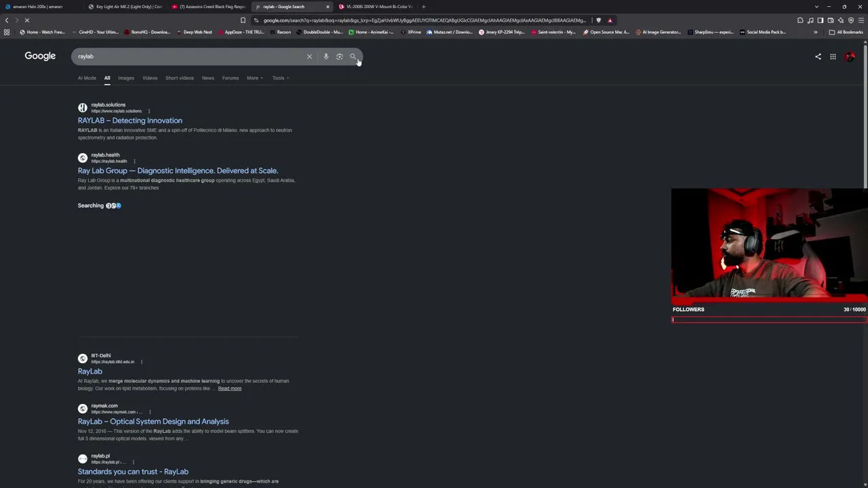Go back with the browser back arrow
The width and height of the screenshot is (868, 488).
(x=7, y=20)
